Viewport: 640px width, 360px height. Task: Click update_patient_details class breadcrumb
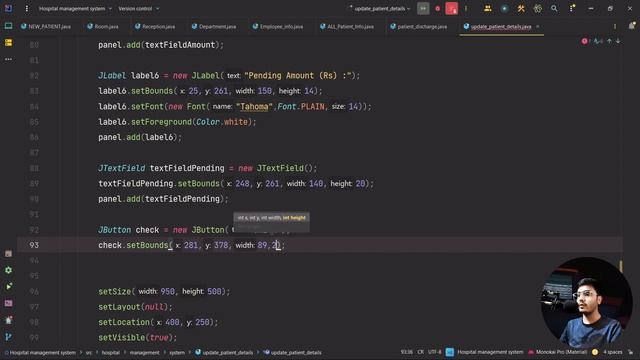(x=224, y=352)
